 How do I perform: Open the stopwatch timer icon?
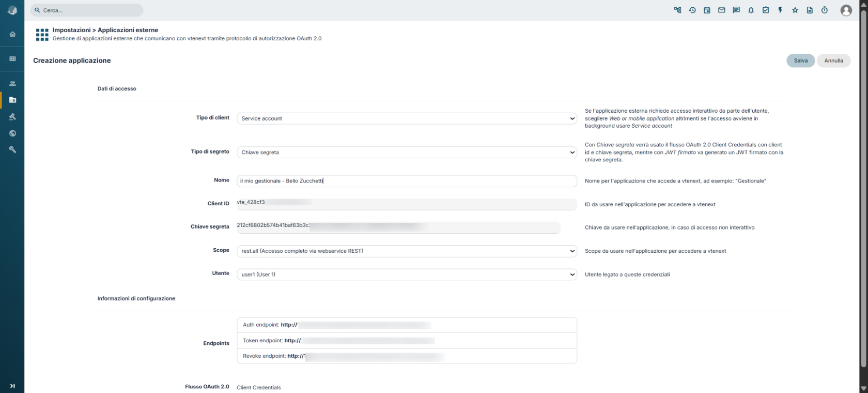tap(825, 10)
